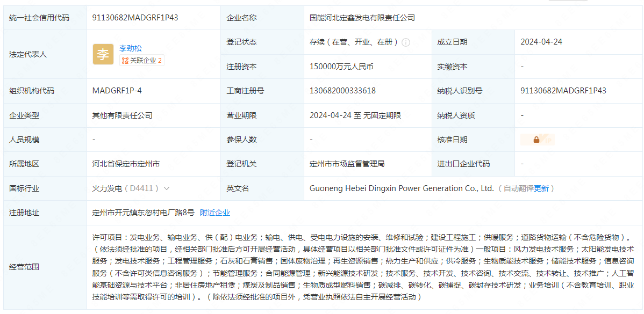Click the 组织机构代码 value MADGRF1P-4
This screenshot has height=314, width=644.
point(117,91)
